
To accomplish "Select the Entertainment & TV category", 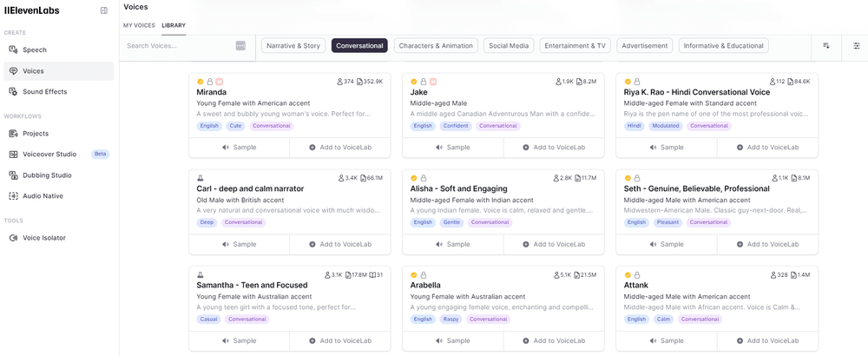I will (x=575, y=46).
